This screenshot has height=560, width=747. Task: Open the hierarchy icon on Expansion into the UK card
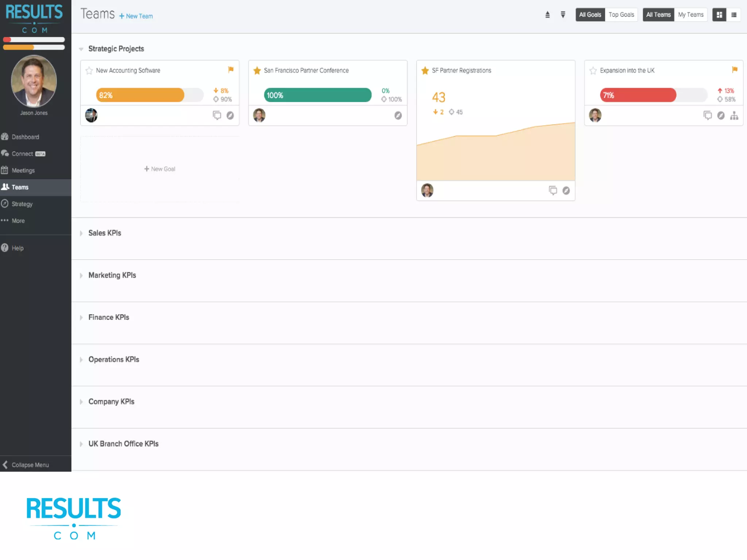point(734,116)
